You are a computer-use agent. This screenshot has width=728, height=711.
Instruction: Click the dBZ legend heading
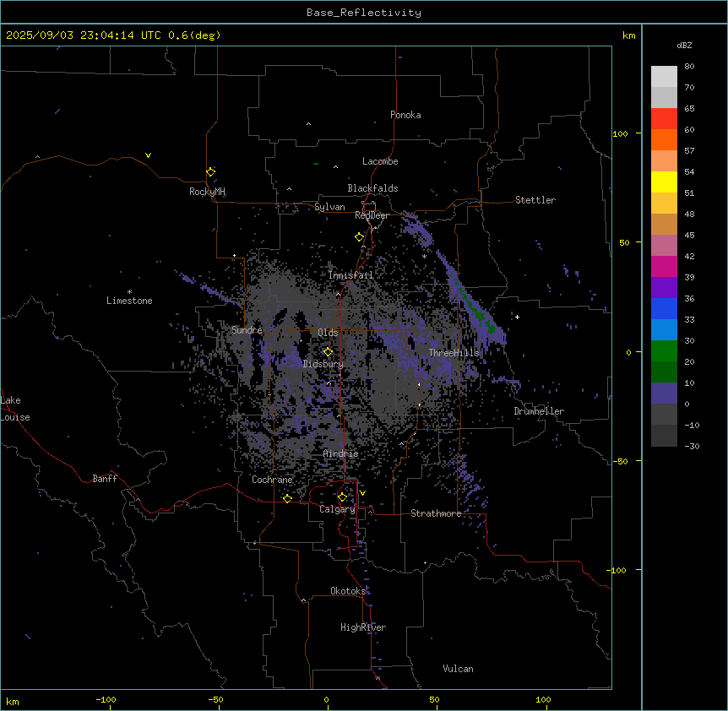point(684,45)
